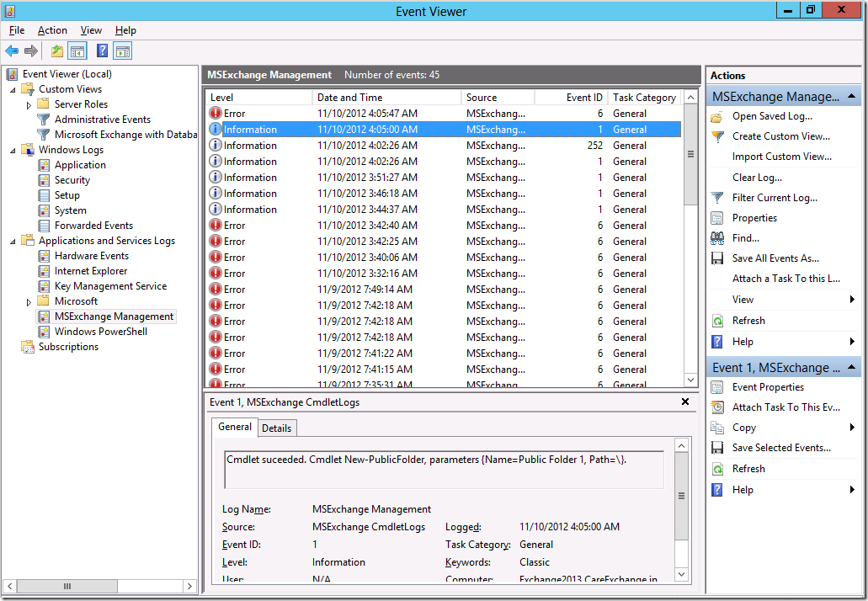Sort by Task Category column header

coord(644,98)
